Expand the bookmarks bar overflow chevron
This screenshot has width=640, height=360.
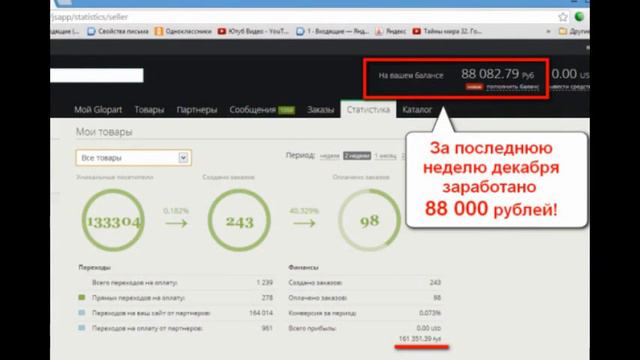[548, 31]
